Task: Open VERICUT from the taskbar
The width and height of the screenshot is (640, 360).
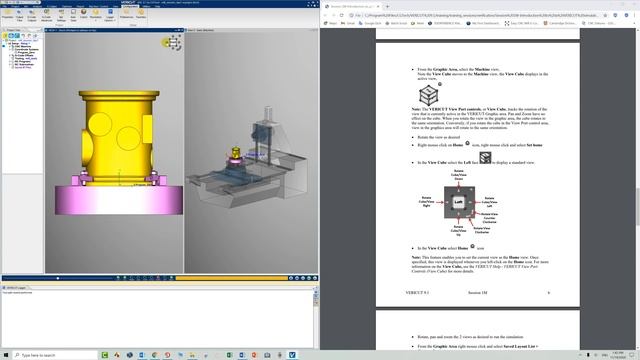Action: coord(292,355)
